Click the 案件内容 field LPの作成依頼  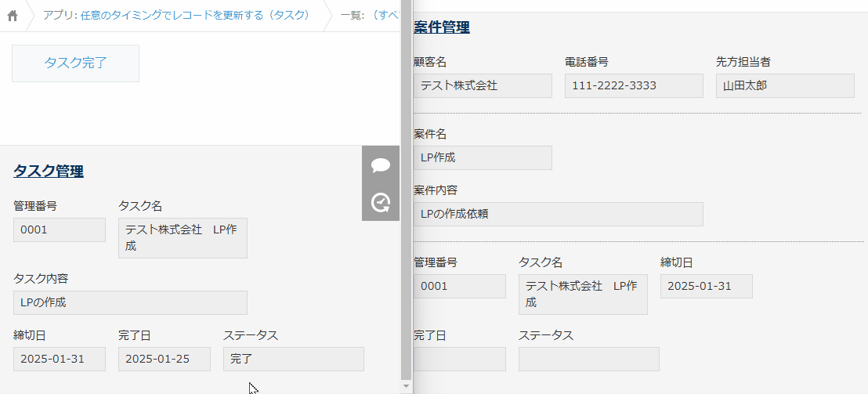(558, 214)
